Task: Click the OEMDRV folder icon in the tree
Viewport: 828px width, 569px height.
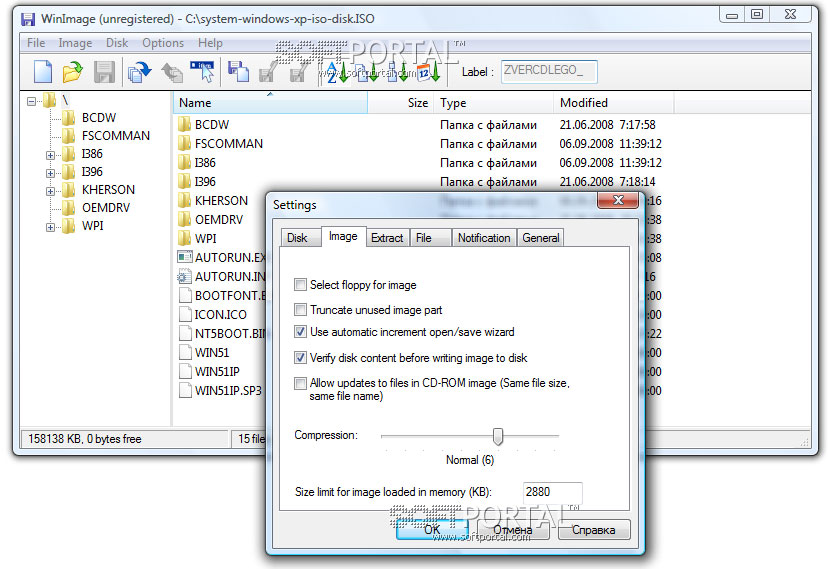Action: [69, 207]
